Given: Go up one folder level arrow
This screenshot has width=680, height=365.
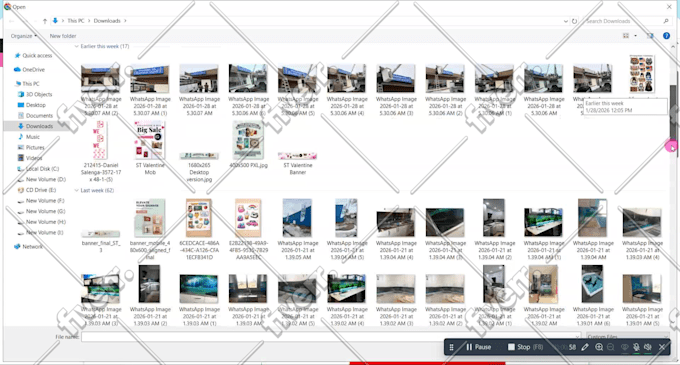Looking at the screenshot, I should point(45,21).
